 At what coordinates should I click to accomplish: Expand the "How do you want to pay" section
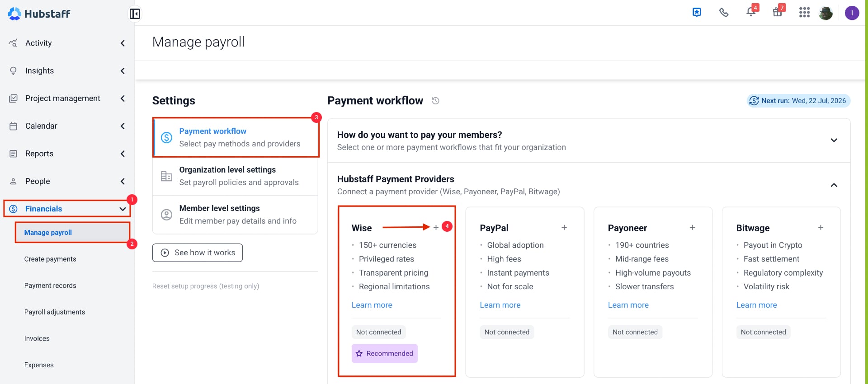coord(834,140)
